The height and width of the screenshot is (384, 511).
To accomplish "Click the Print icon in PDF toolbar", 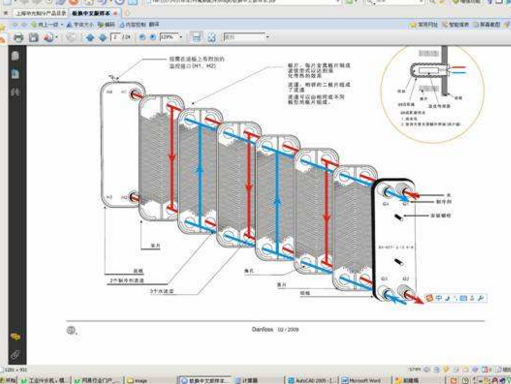I will 18,37.
